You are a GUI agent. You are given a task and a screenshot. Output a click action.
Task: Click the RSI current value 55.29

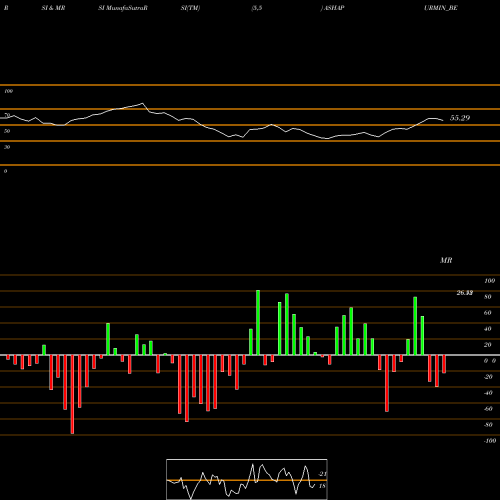click(460, 118)
